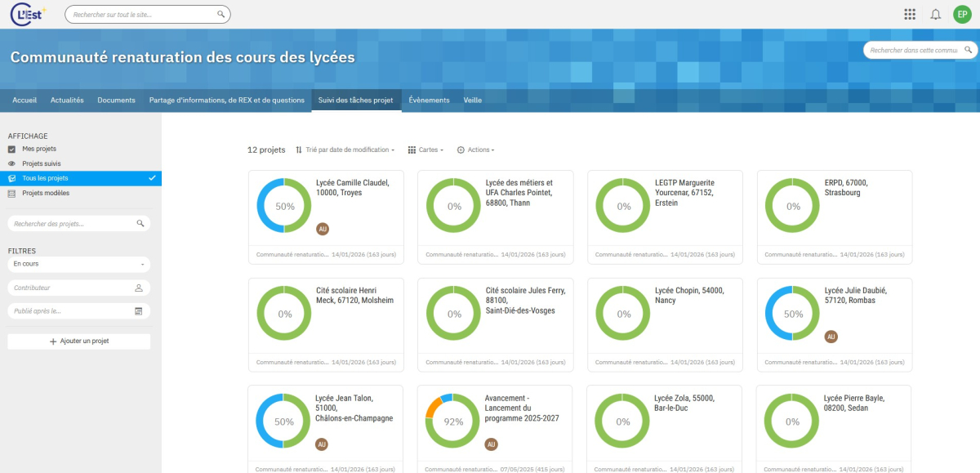Click the AU avatar on Lycée Julie Daubié card
The image size is (980, 473).
tap(831, 337)
